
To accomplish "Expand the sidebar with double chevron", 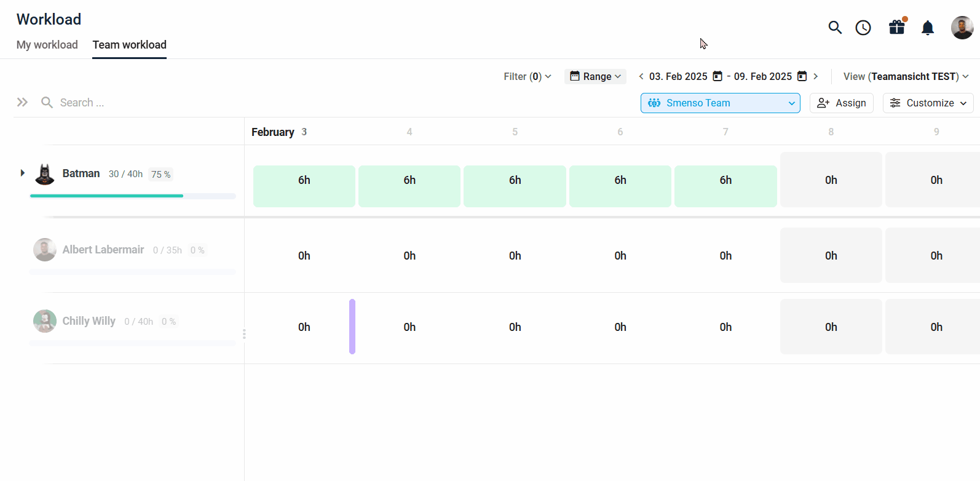I will click(x=22, y=102).
